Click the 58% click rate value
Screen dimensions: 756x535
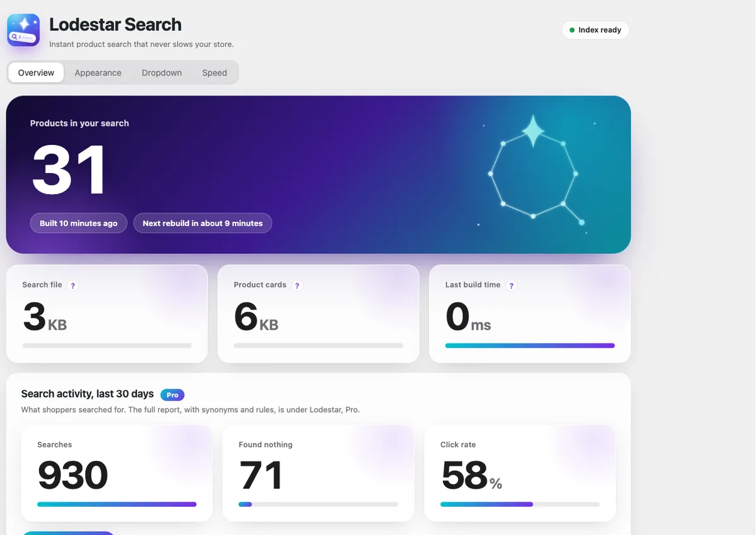pyautogui.click(x=472, y=475)
